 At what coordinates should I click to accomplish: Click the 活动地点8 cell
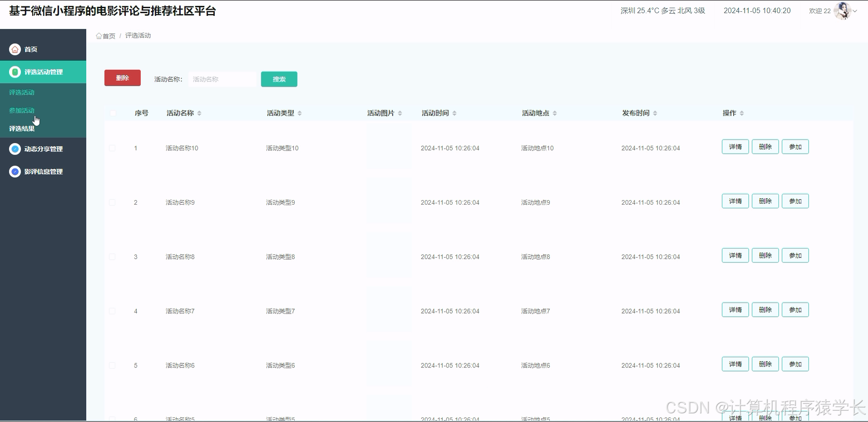pos(536,257)
